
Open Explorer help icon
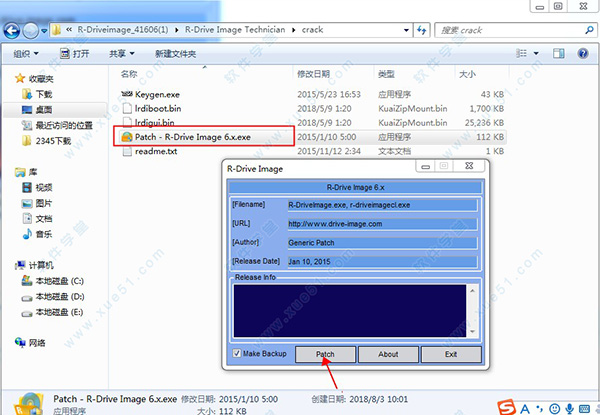pyautogui.click(x=583, y=54)
